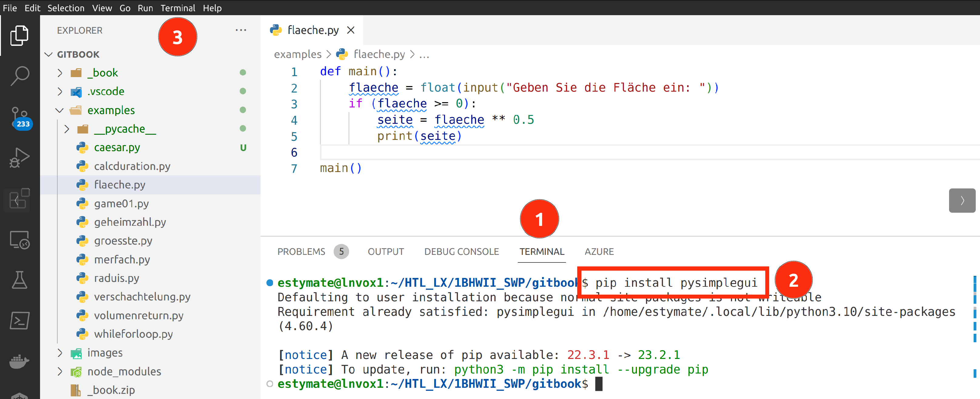
Task: Click the main() call on line 7
Action: pyautogui.click(x=341, y=168)
